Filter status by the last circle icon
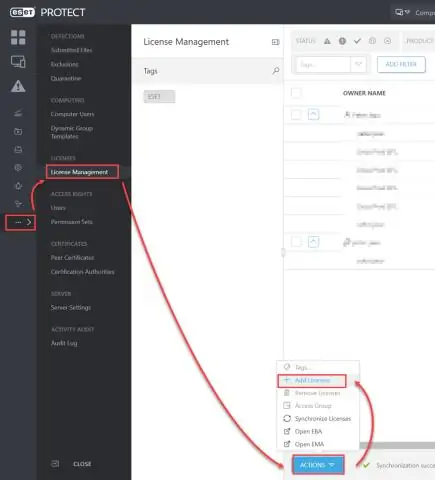Screen dimensions: 435x480 click(x=387, y=41)
